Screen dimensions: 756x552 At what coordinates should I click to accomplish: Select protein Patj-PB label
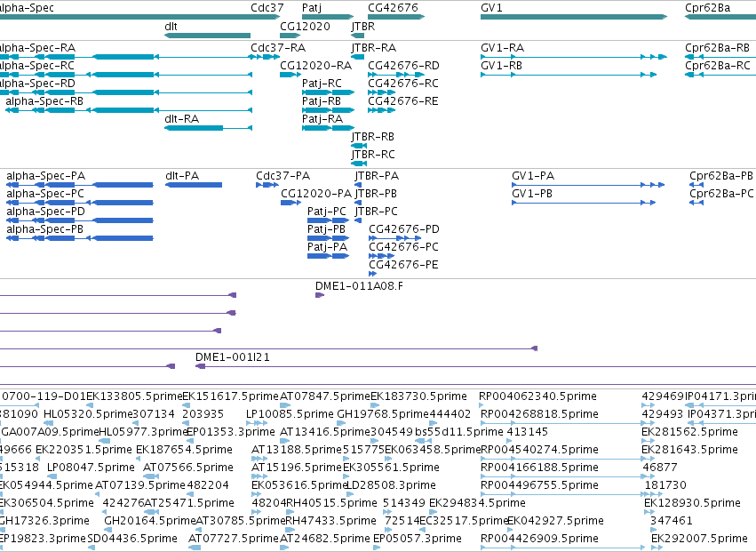tap(326, 228)
